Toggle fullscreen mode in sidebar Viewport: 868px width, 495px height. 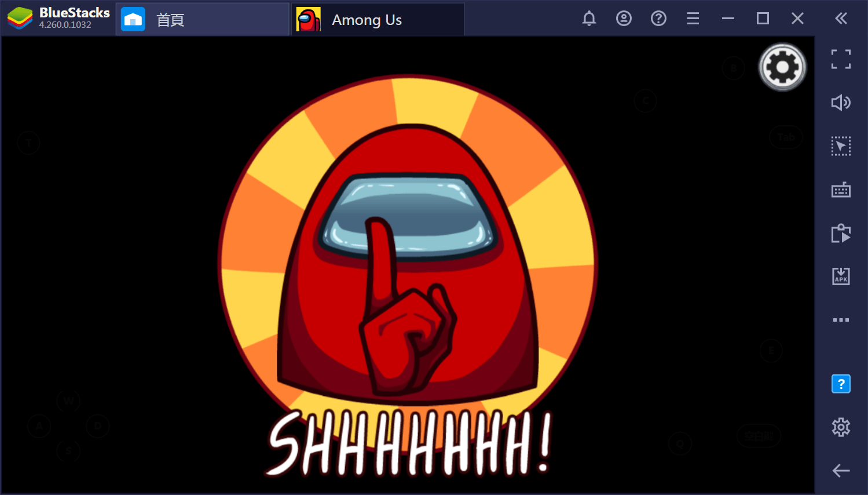click(x=841, y=59)
